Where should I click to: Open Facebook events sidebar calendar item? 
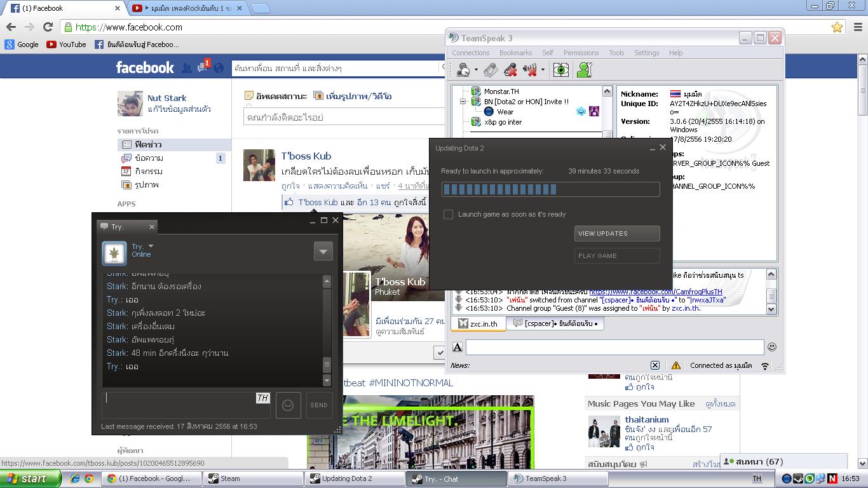tap(173, 172)
